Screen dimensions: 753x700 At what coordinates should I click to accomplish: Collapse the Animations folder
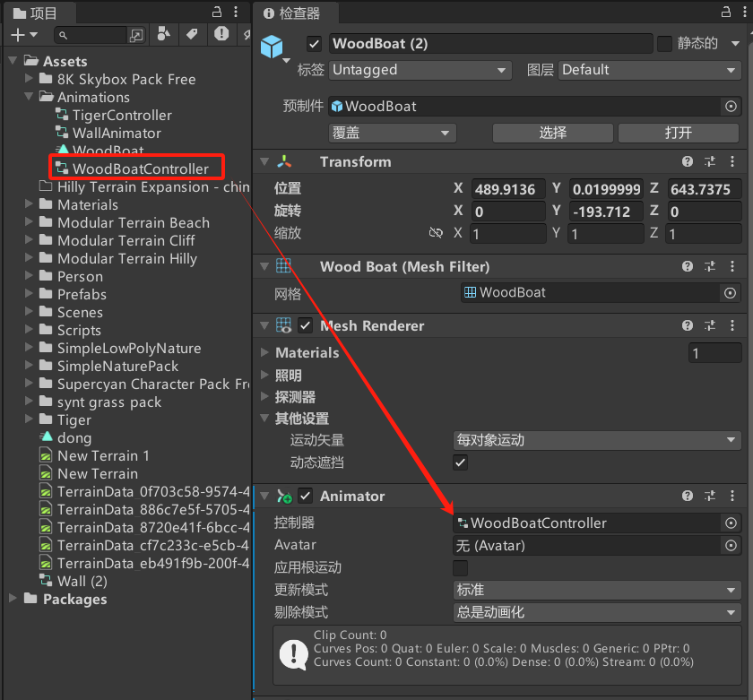[29, 97]
